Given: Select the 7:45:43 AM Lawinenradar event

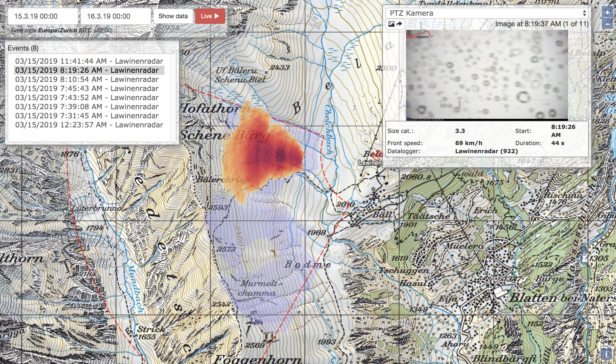Looking at the screenshot, I should pyautogui.click(x=89, y=88).
